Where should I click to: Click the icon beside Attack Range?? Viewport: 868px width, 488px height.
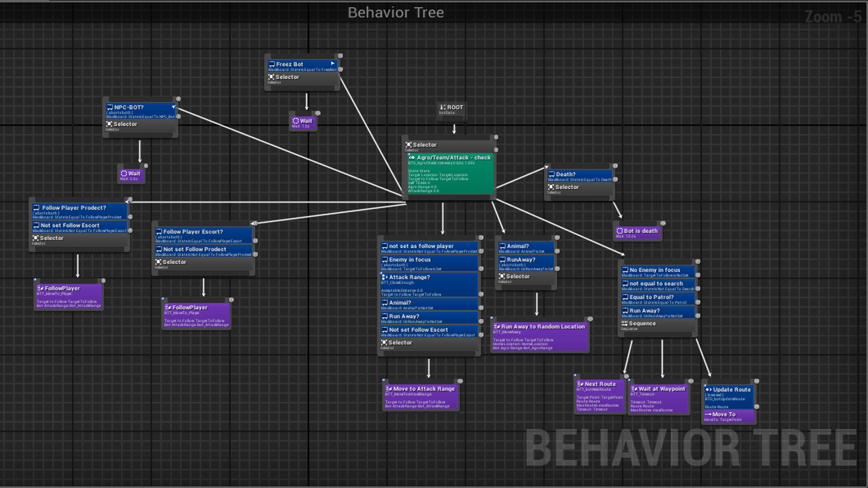coord(385,277)
